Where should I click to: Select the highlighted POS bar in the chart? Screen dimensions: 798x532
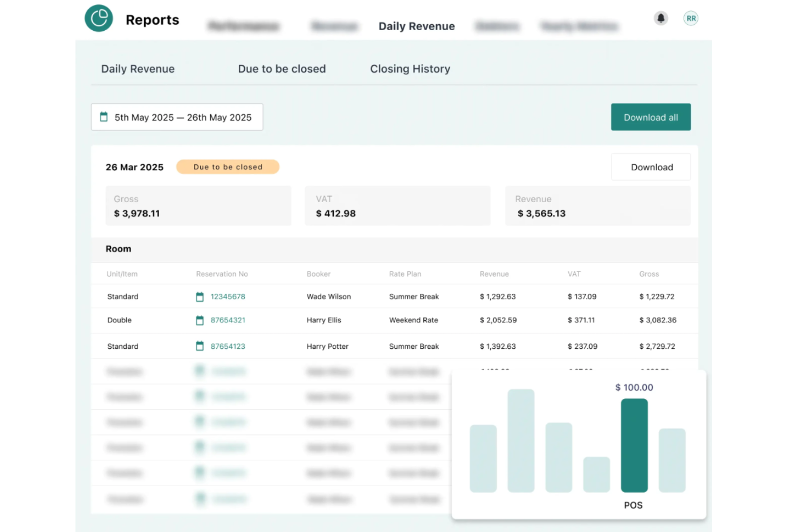[634, 446]
